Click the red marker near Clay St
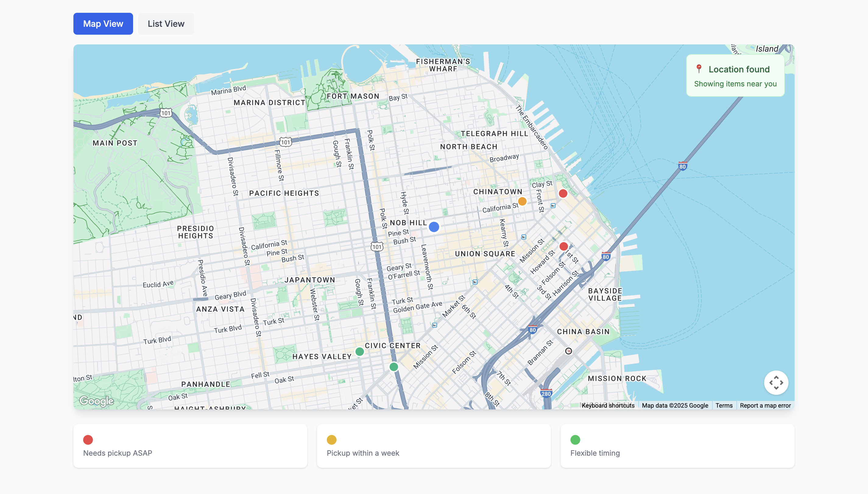 coord(563,193)
